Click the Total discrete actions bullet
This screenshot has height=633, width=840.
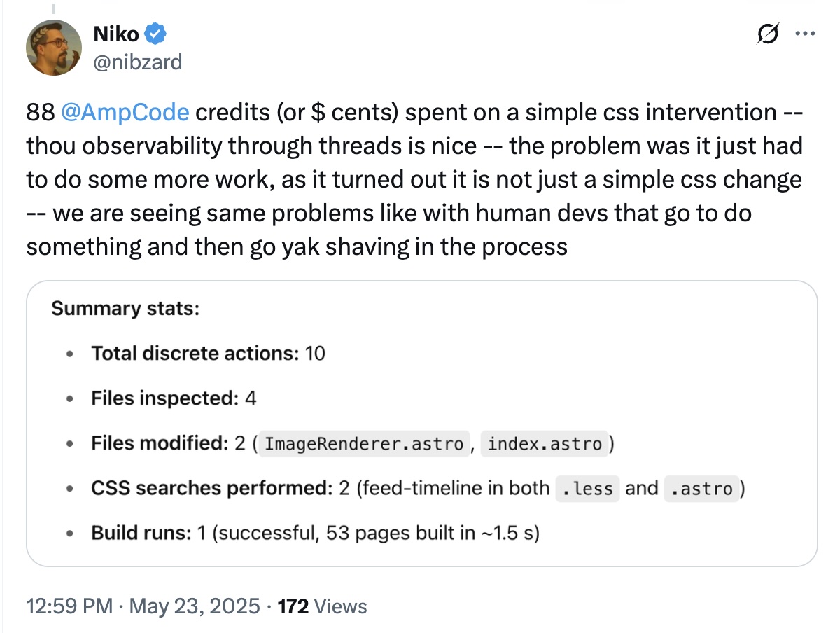(x=208, y=353)
